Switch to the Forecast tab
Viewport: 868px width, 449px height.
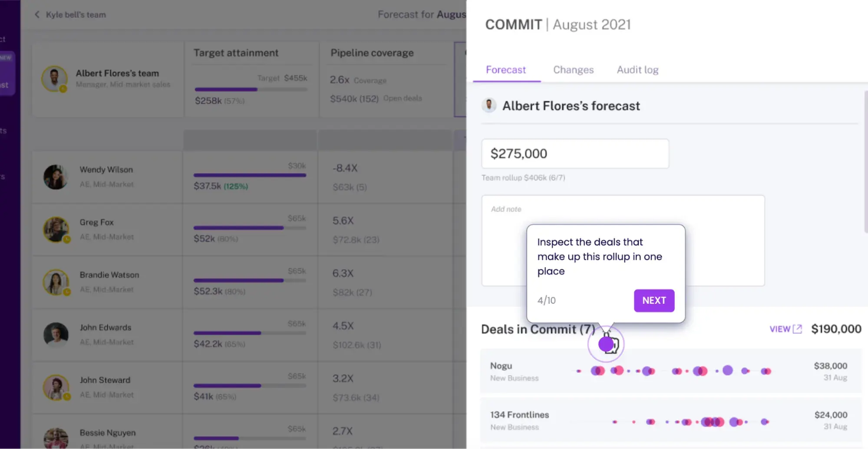pos(505,70)
